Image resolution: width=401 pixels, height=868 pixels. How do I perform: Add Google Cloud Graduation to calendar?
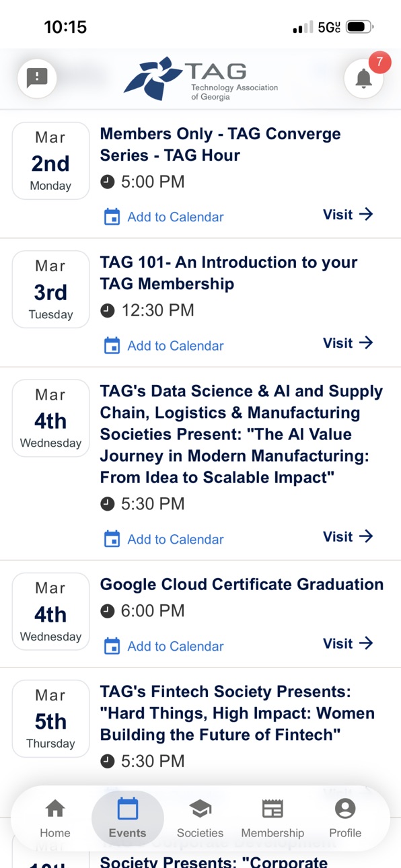tap(163, 646)
